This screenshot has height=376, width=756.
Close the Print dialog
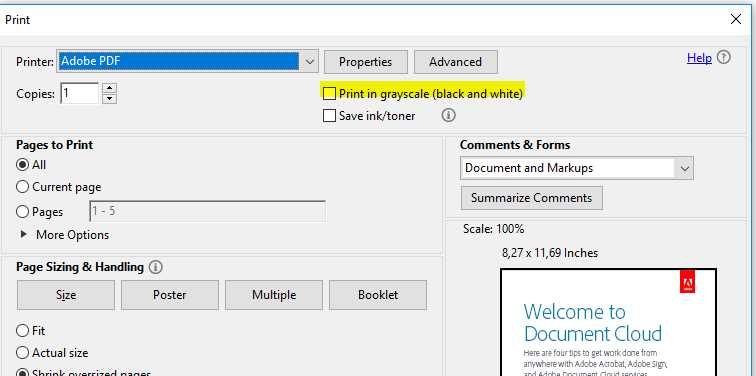coord(736,19)
